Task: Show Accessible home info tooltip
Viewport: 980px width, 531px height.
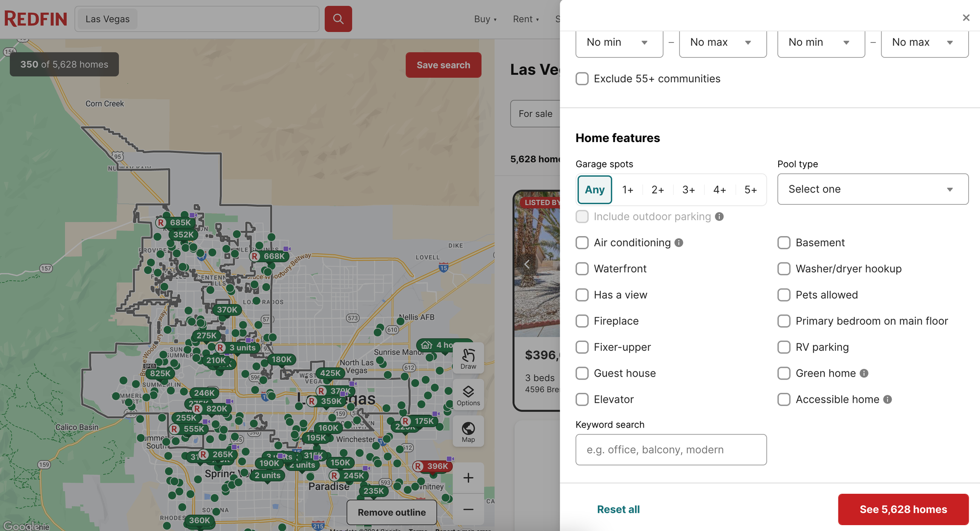Action: tap(887, 399)
